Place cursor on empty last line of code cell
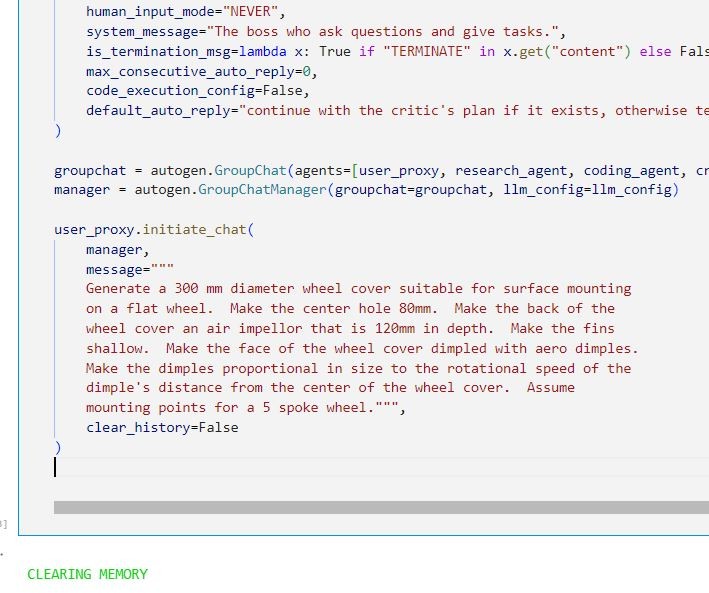The height and width of the screenshot is (593, 709). coord(381,467)
